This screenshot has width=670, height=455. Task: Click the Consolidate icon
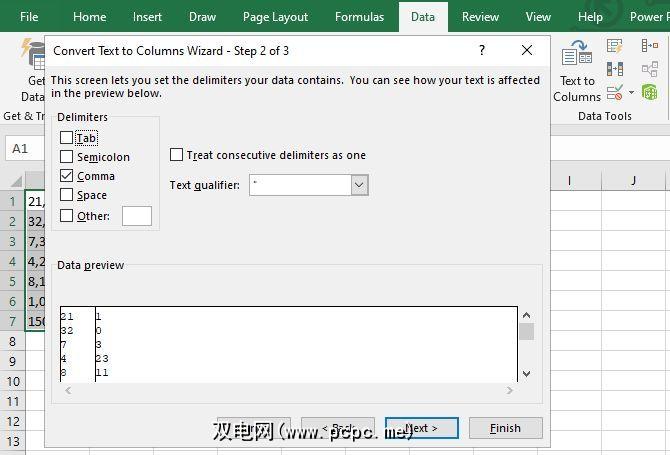point(649,45)
